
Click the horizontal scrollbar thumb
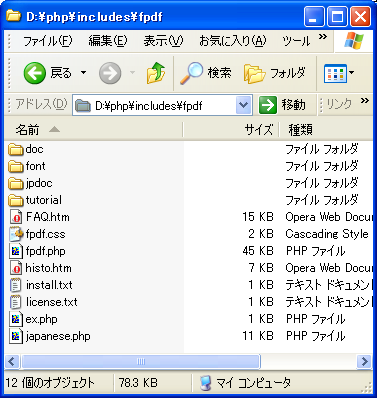[141, 361]
